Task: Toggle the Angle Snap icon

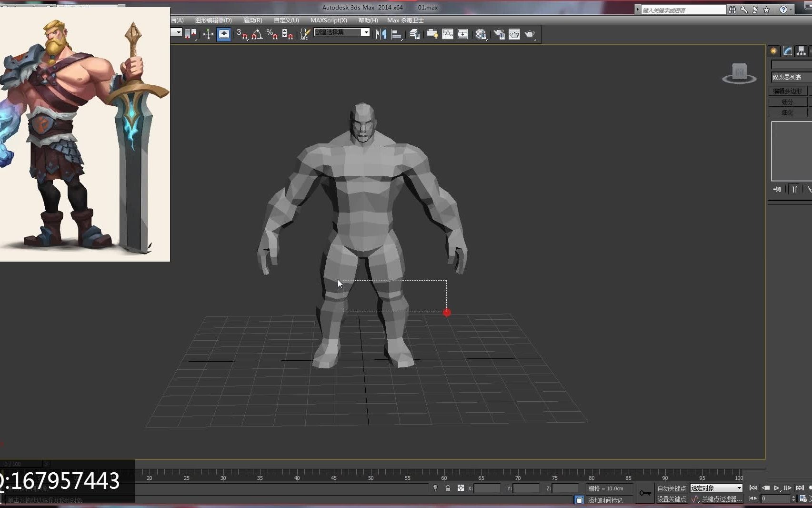Action: (257, 34)
